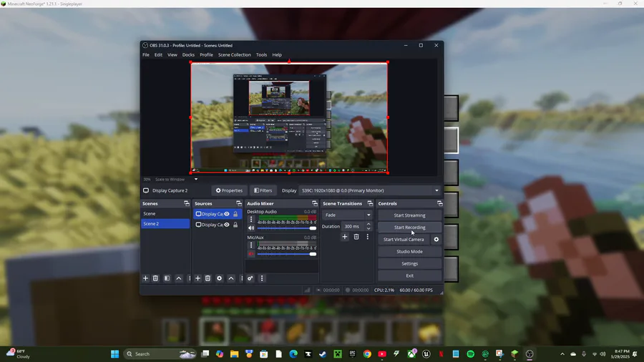Open the File menu

tap(146, 54)
